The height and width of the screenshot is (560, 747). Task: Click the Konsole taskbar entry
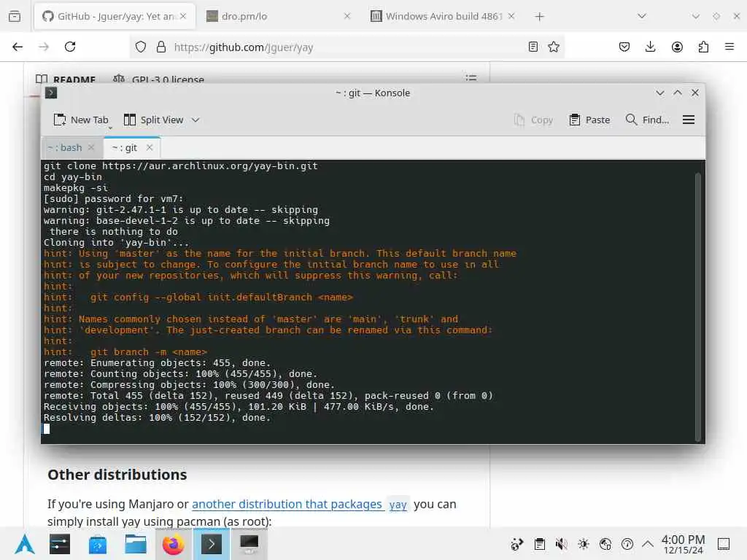[212, 544]
